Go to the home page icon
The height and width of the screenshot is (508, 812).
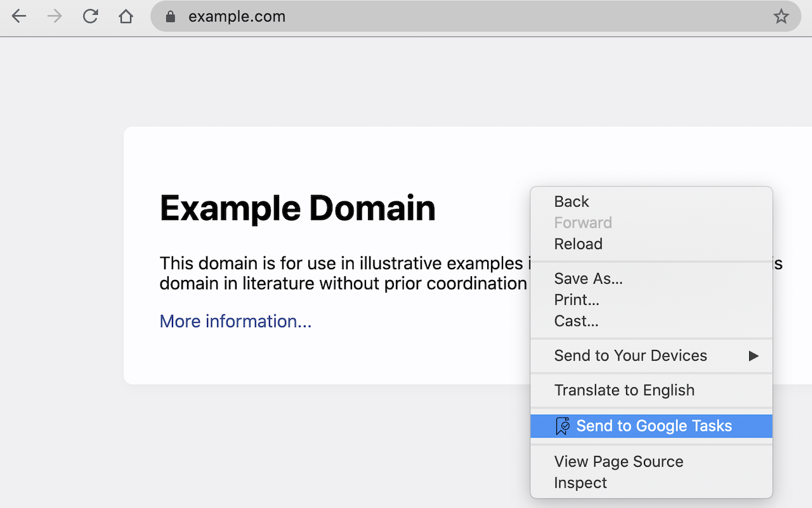126,17
